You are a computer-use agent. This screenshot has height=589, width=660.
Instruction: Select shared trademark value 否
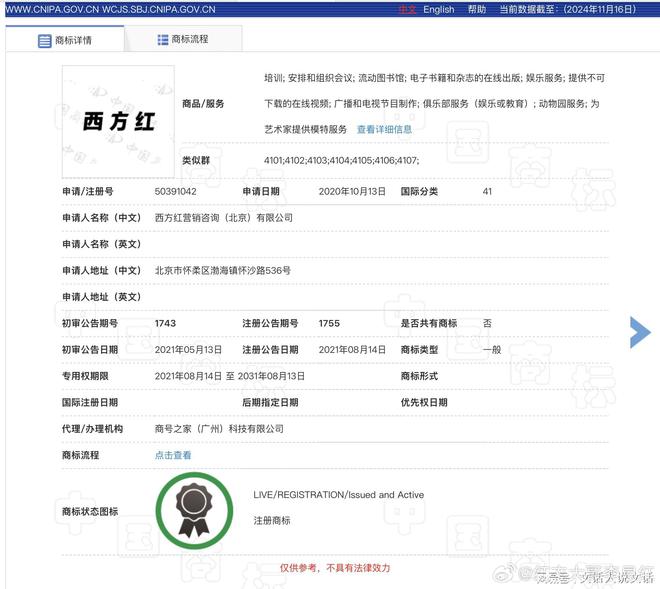tap(487, 323)
